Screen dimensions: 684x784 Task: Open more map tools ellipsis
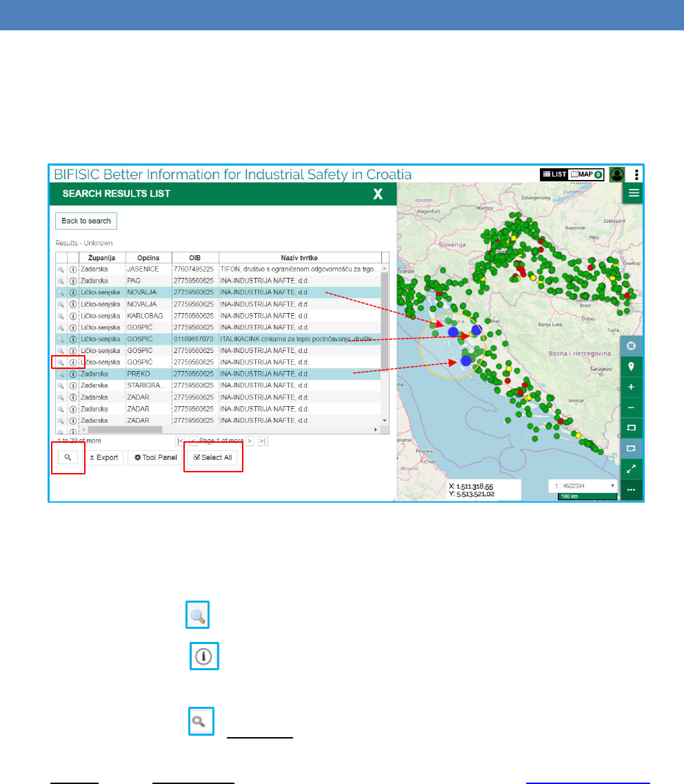631,490
